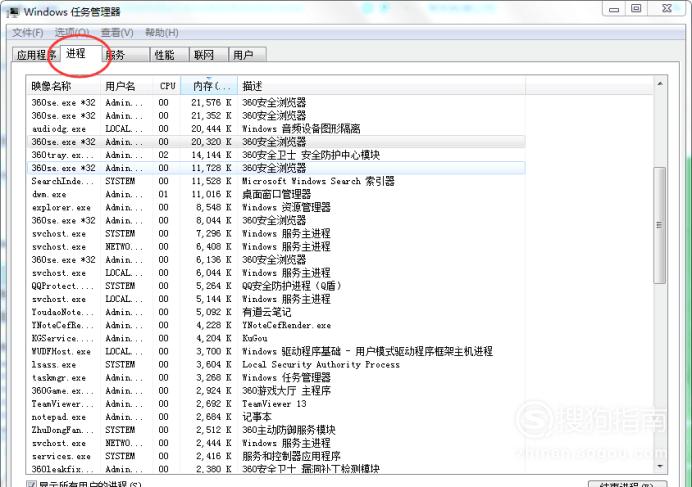
Task: Select the 360游戏大厅 主程序 description
Action: pos(286,391)
